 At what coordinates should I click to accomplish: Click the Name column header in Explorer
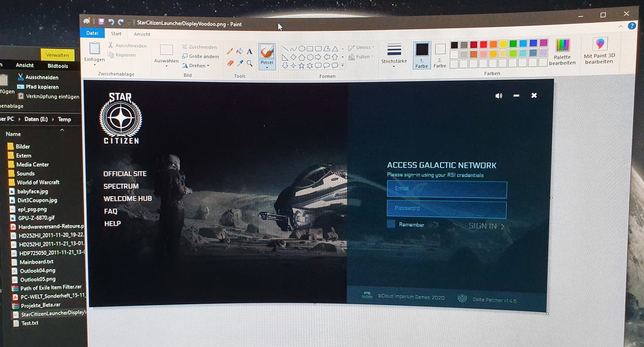pos(13,134)
